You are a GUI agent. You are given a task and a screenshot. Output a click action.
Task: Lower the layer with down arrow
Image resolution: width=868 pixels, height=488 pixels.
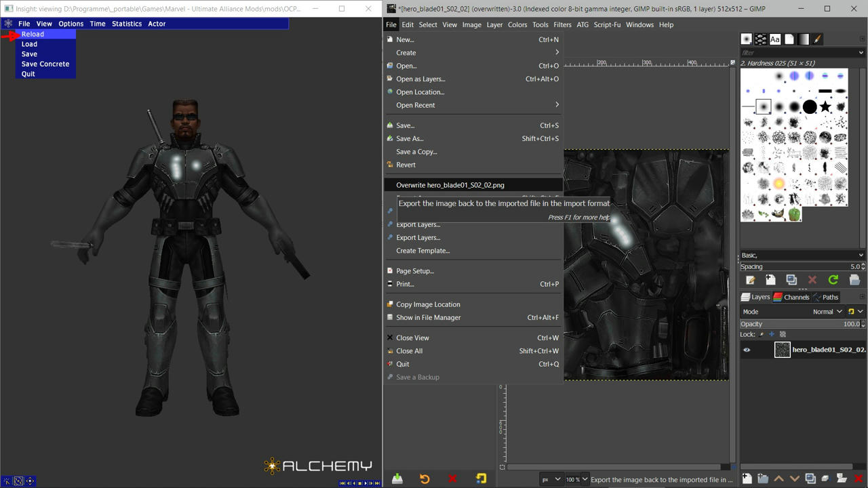[794, 479]
